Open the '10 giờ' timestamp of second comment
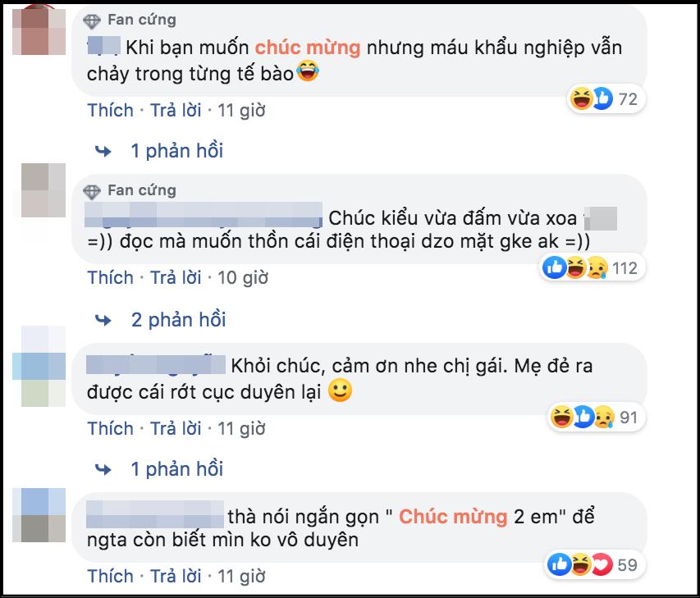Viewport: 700px width, 598px height. (x=242, y=277)
